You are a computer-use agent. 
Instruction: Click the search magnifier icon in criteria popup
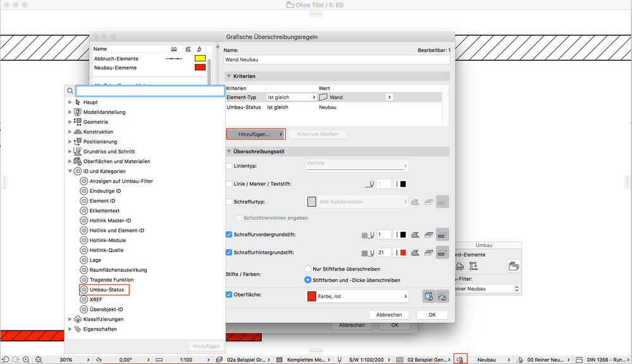pos(70,91)
